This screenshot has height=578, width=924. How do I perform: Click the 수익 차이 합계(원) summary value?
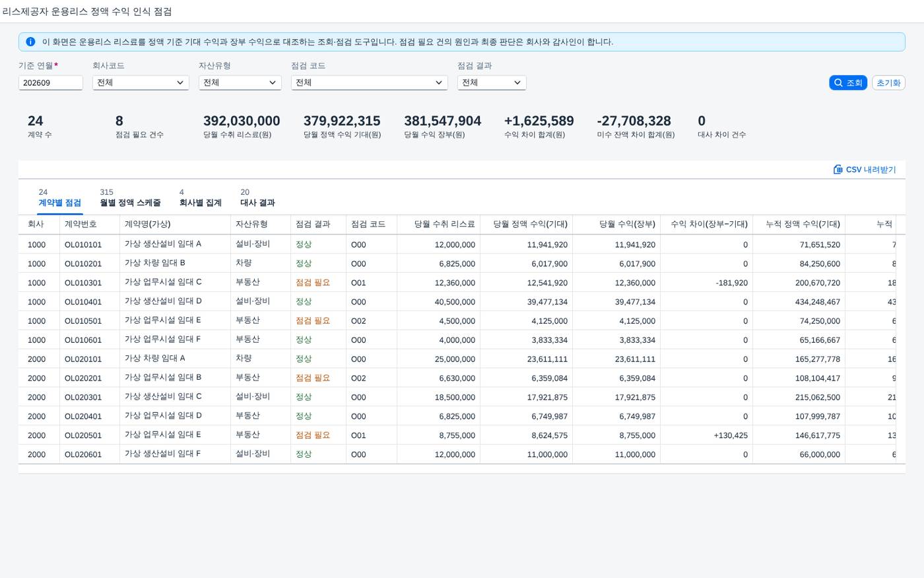point(539,121)
